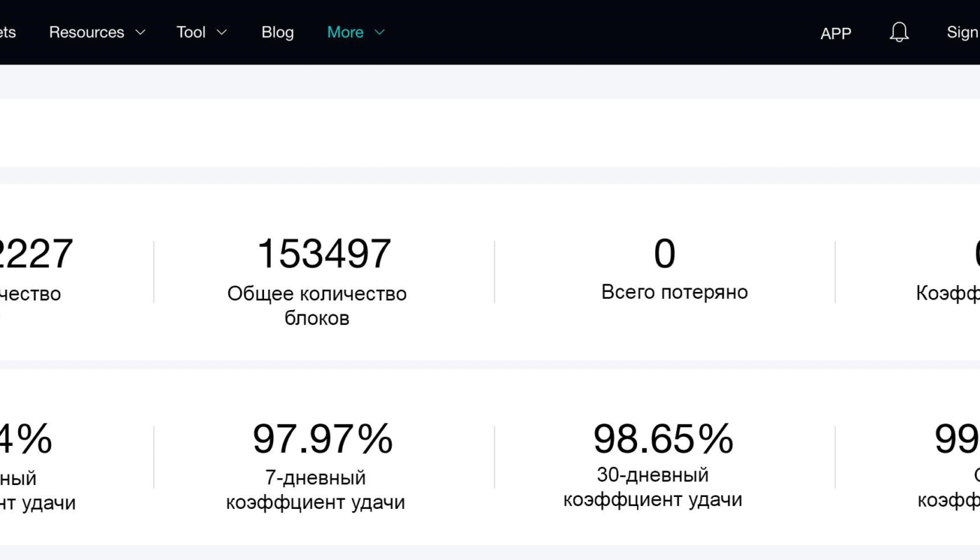Select the 'Всего потеряно' label
This screenshot has width=980, height=560.
674,292
